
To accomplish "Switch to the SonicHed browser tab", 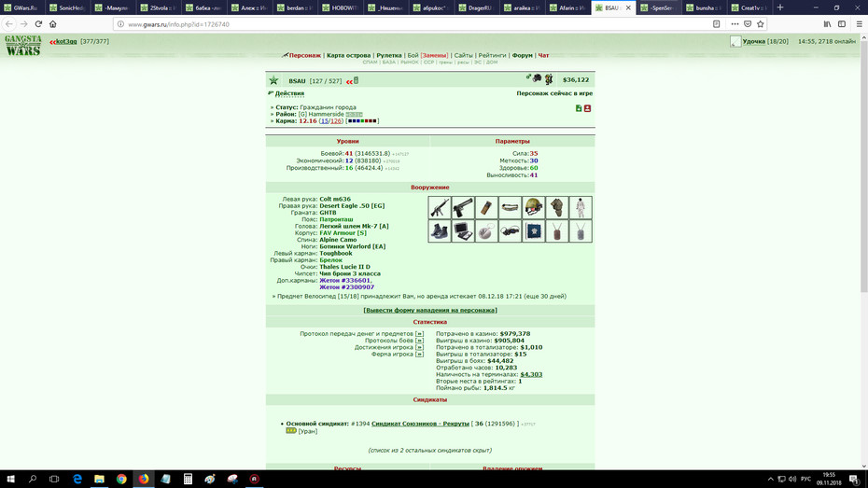I will (68, 7).
